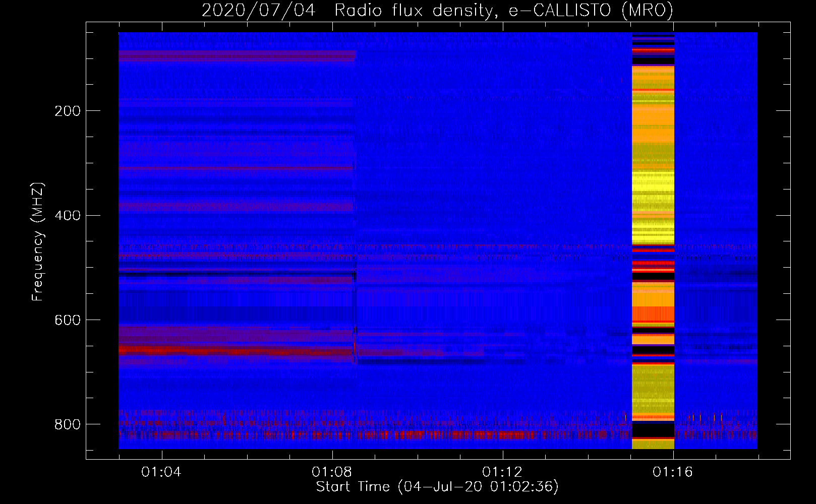816x504 pixels.
Task: Click the 'Start Time (04-Jul-20 01:02:36)' axis label
Action: [x=437, y=487]
